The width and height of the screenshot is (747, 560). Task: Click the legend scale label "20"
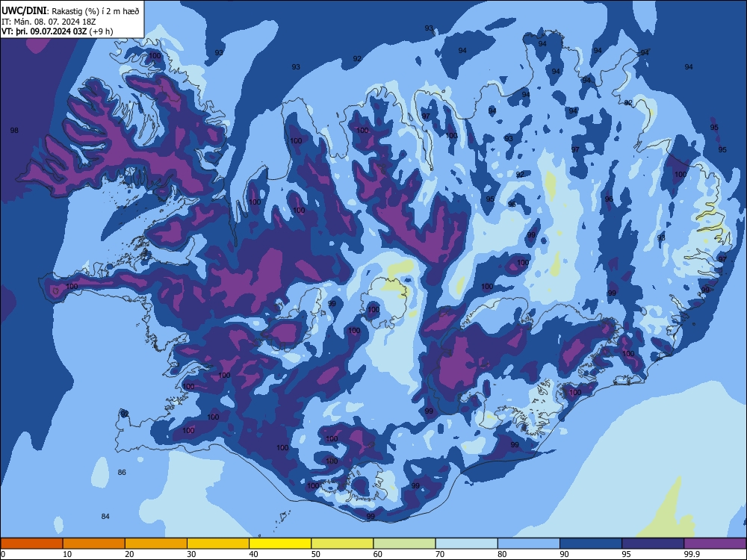click(x=129, y=554)
